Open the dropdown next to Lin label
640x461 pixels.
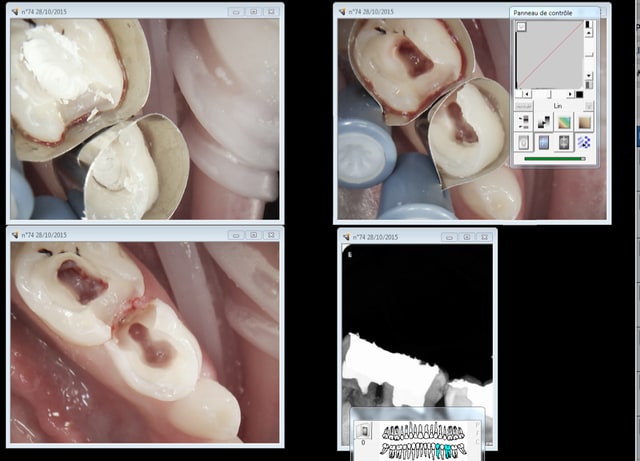click(x=588, y=106)
